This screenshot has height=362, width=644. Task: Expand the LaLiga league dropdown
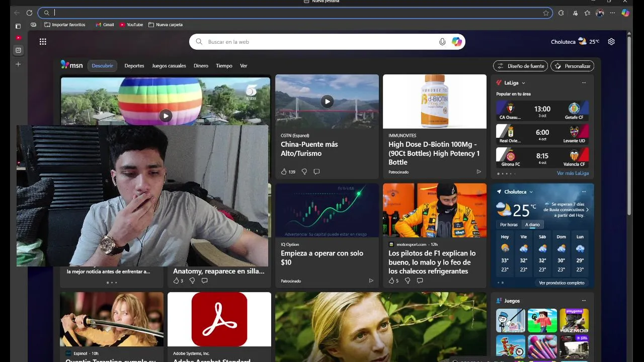pyautogui.click(x=523, y=83)
